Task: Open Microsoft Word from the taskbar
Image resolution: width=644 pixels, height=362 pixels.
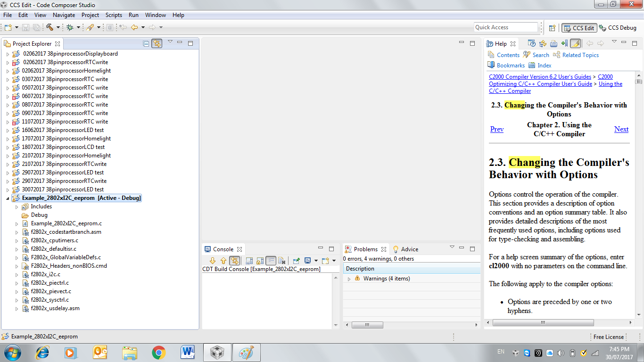Action: (188, 352)
